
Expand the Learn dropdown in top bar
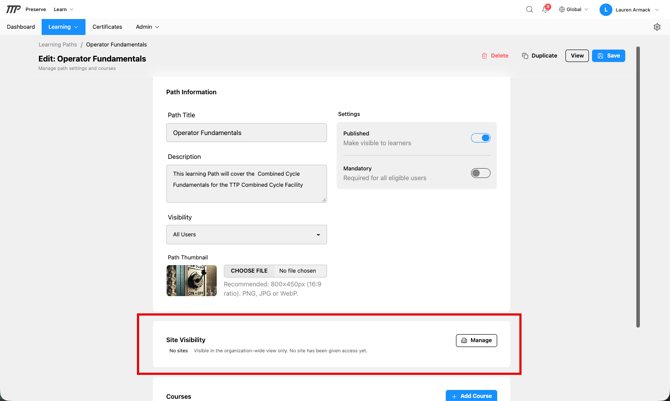click(63, 9)
